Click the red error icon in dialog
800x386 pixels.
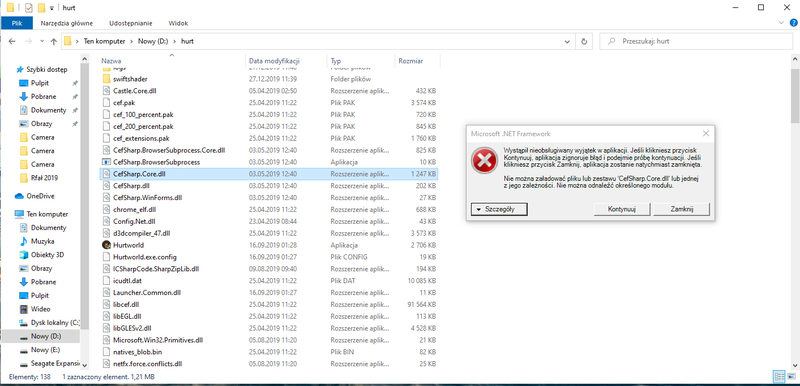pyautogui.click(x=484, y=160)
